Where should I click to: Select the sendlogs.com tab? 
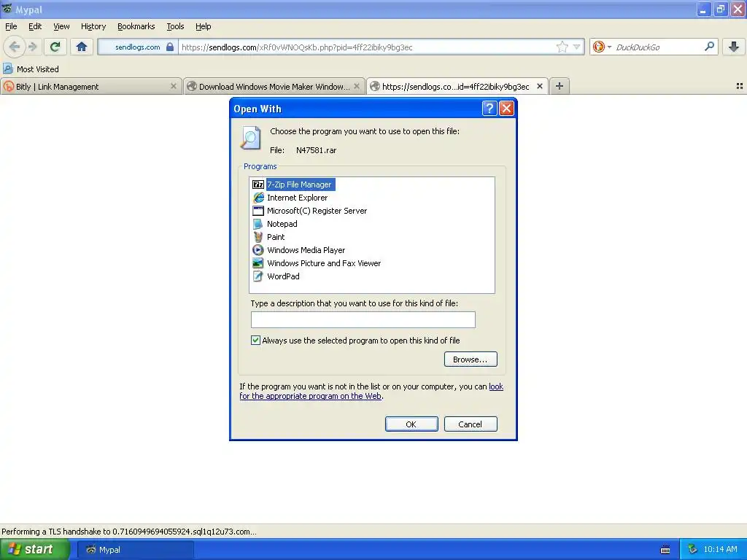(457, 86)
